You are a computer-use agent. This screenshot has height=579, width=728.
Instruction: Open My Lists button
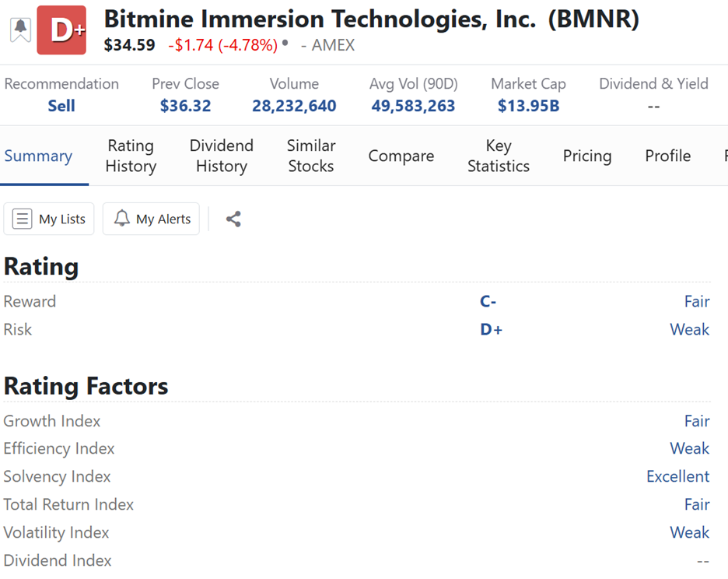(49, 219)
